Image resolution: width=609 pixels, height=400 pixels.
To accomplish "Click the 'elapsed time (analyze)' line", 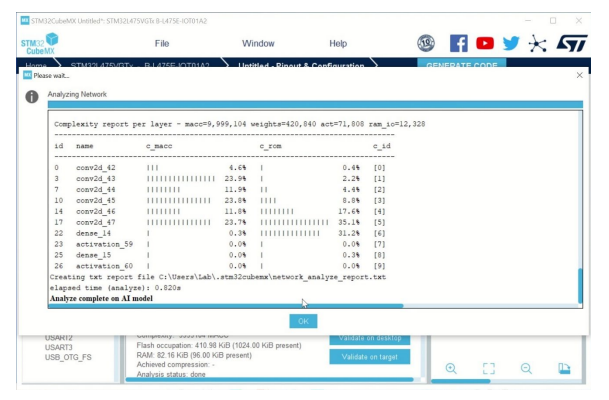I will pos(115,288).
